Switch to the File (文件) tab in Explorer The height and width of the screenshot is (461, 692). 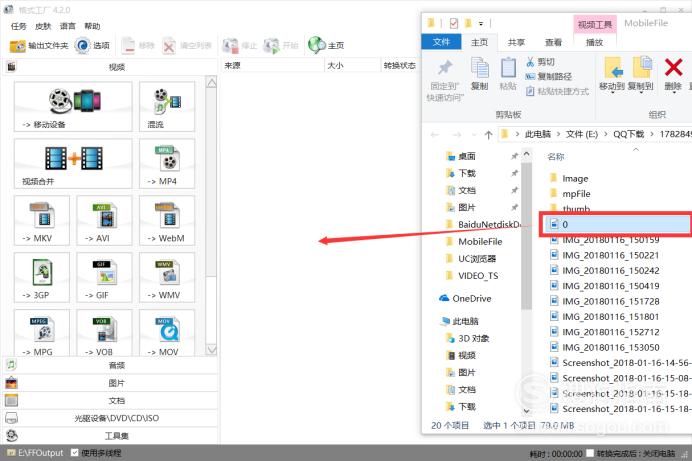click(441, 42)
